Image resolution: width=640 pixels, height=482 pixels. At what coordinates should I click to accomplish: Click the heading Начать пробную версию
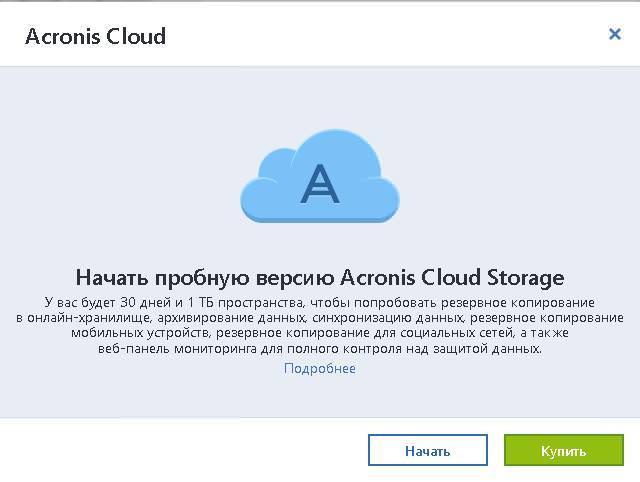tap(206, 278)
